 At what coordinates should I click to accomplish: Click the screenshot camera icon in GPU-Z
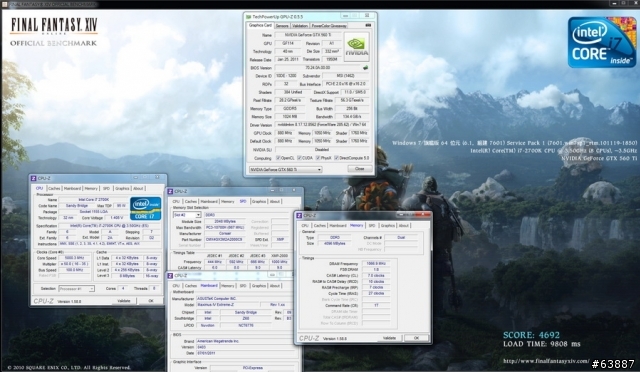pyautogui.click(x=368, y=25)
